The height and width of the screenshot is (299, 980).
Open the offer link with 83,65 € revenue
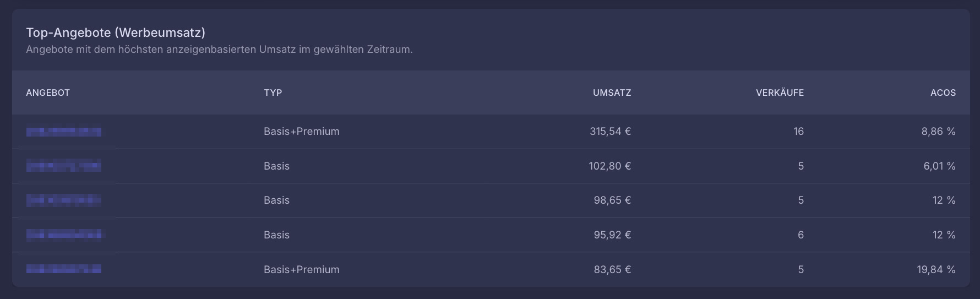(64, 269)
